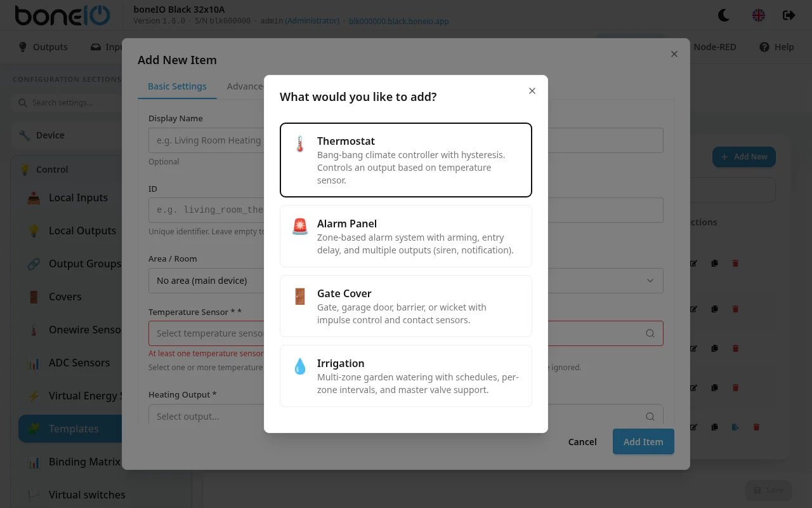Close the 'What would you like to add?' dialog
812x508 pixels.
click(532, 91)
